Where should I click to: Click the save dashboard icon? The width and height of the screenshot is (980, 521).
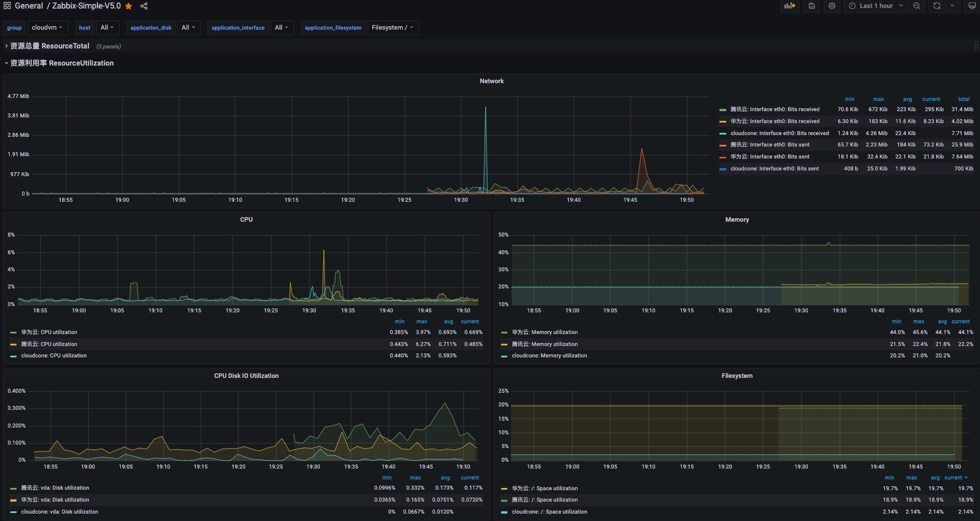(812, 6)
